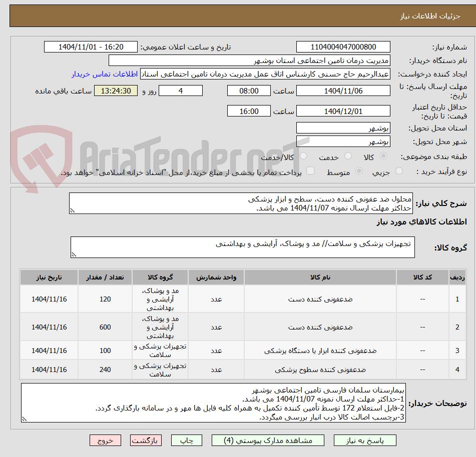This screenshot has height=457, width=476.
Task: Click the بازگشت back button
Action: click(x=146, y=440)
